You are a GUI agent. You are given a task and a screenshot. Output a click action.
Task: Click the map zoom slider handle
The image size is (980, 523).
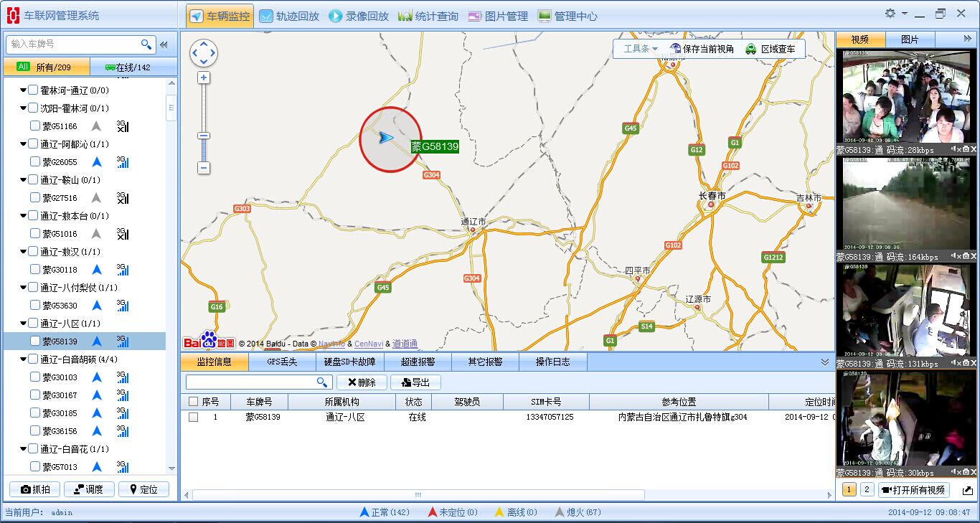(x=204, y=136)
